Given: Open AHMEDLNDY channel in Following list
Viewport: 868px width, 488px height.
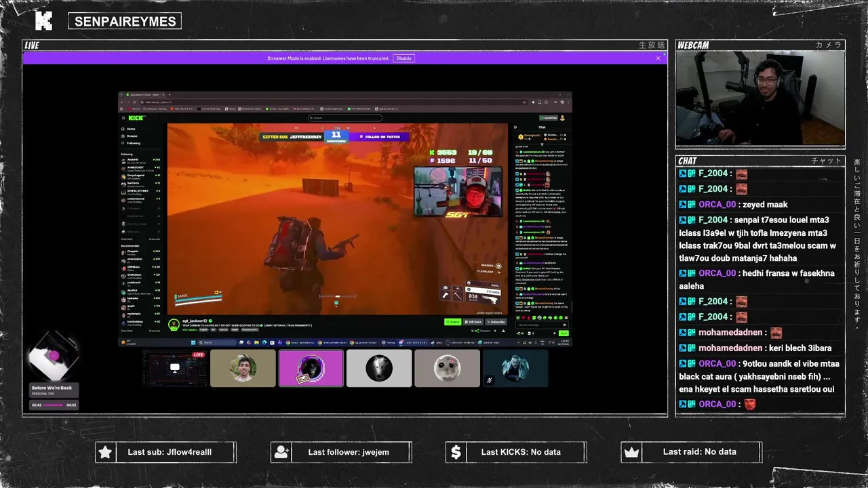Looking at the screenshot, I should (x=141, y=169).
